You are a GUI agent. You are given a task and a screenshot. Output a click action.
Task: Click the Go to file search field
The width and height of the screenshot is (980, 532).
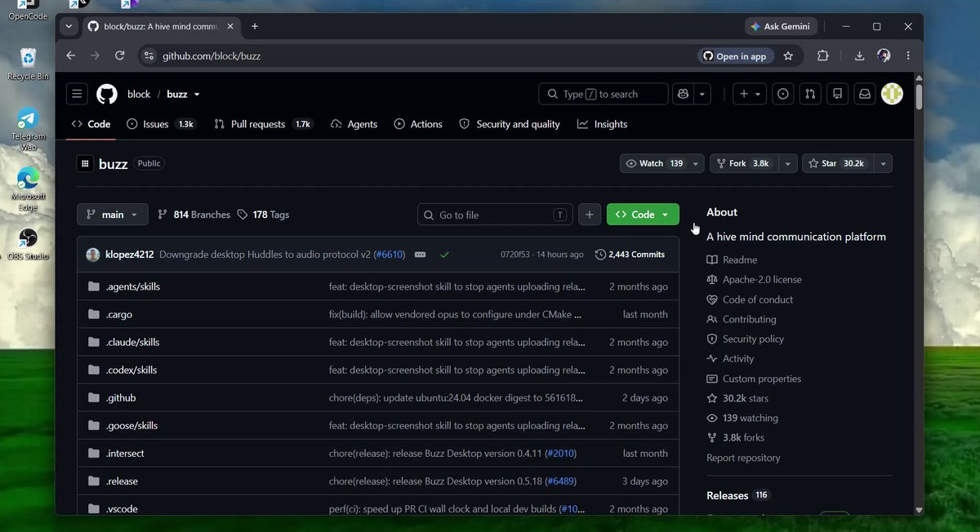(x=495, y=215)
